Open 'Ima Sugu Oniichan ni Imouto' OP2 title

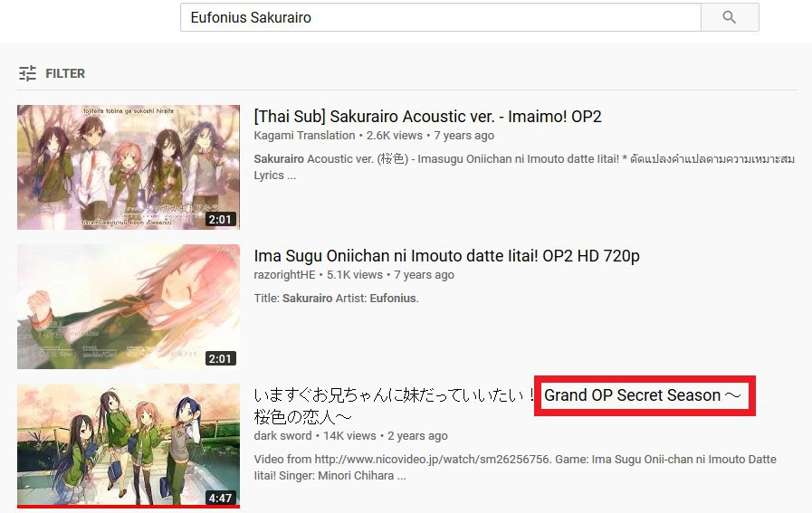tap(446, 256)
